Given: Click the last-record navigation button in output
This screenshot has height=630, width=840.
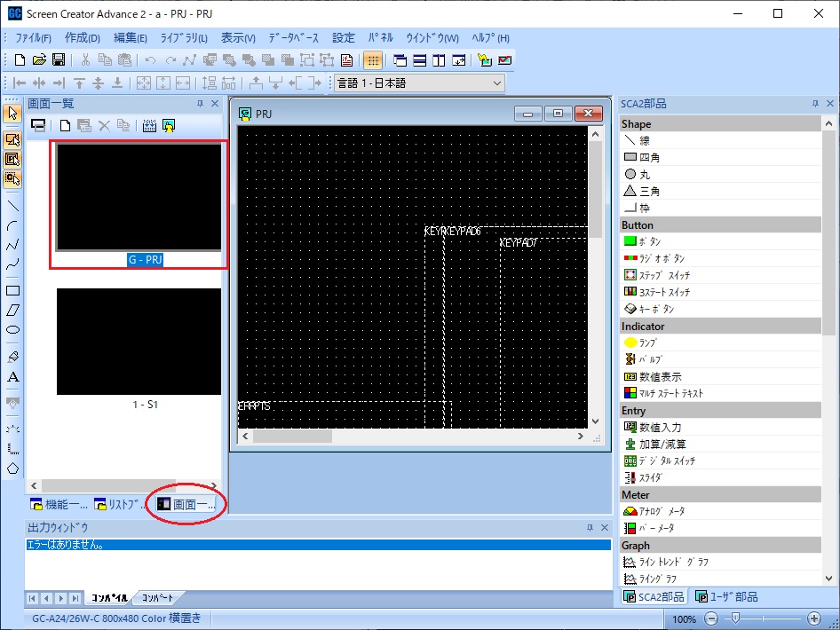Looking at the screenshot, I should tap(75, 598).
